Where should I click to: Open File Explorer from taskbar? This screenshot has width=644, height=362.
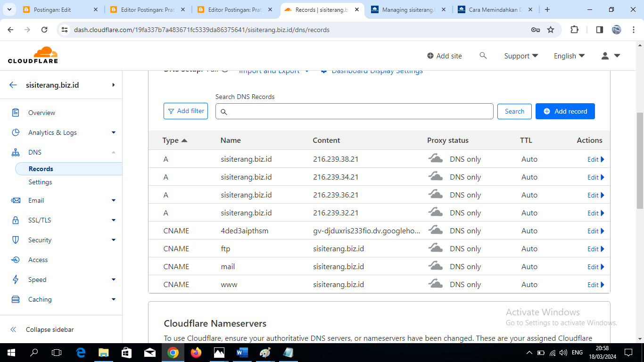click(x=103, y=352)
